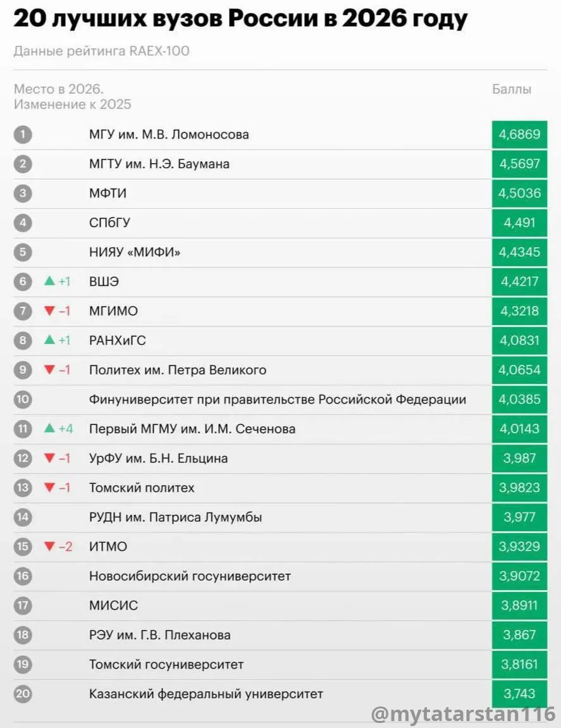Screen dimensions: 561x728
Task: Select 'ВШЭ' university name
Action: tap(104, 281)
